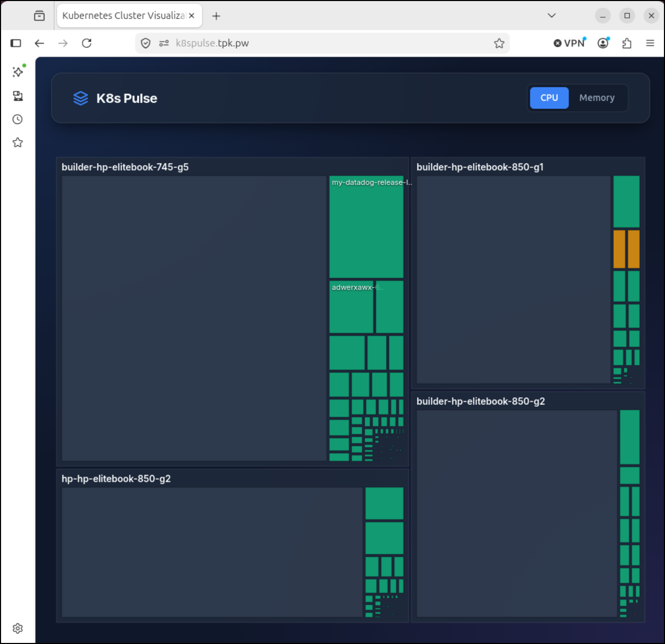Open a new browser tab

click(216, 16)
